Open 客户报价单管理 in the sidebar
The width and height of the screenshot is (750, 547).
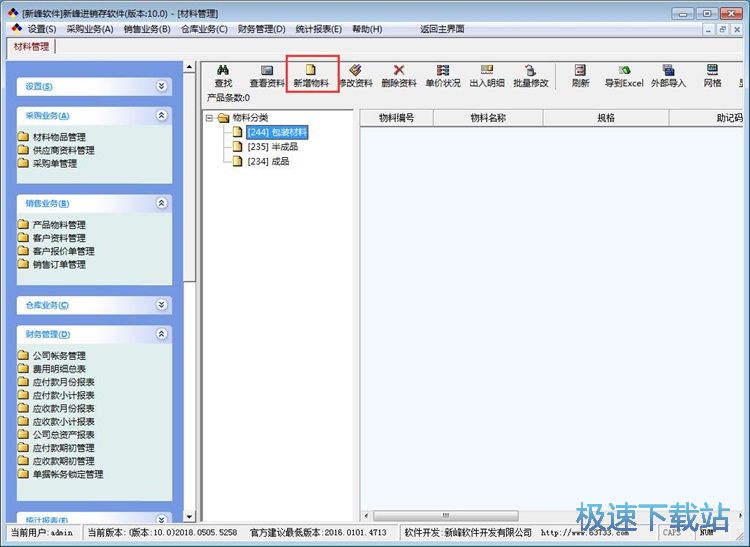56,251
